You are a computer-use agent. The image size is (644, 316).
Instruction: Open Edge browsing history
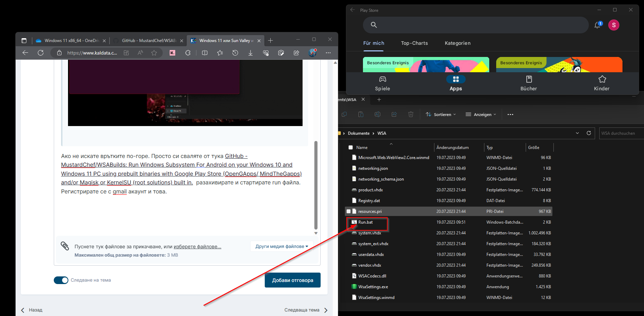pos(235,53)
